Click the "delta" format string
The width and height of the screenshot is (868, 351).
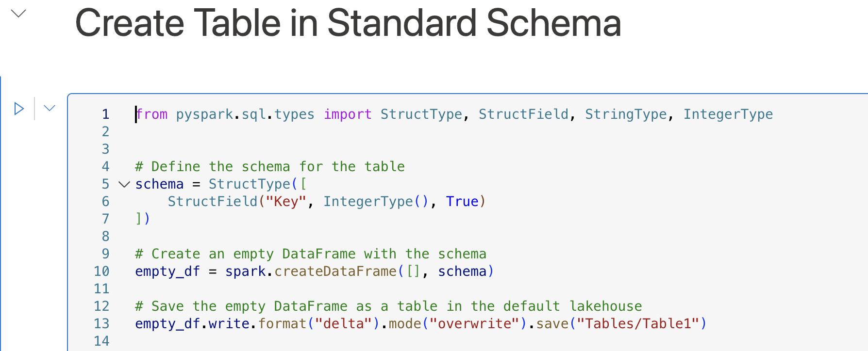(x=344, y=324)
